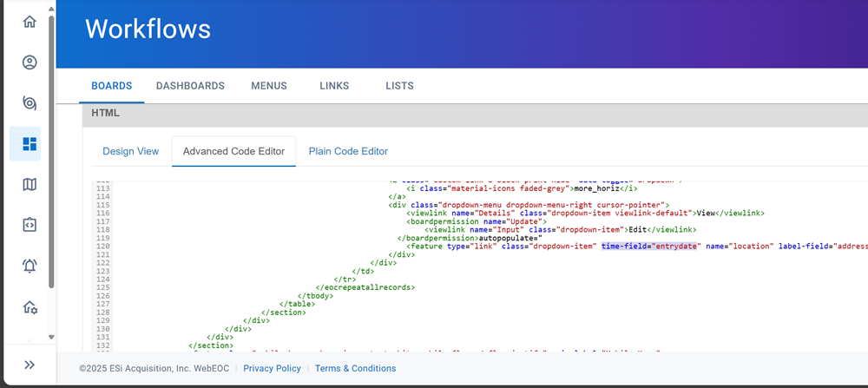Image resolution: width=868 pixels, height=388 pixels.
Task: Select the boards dashboard icon in sidebar
Action: (x=30, y=143)
